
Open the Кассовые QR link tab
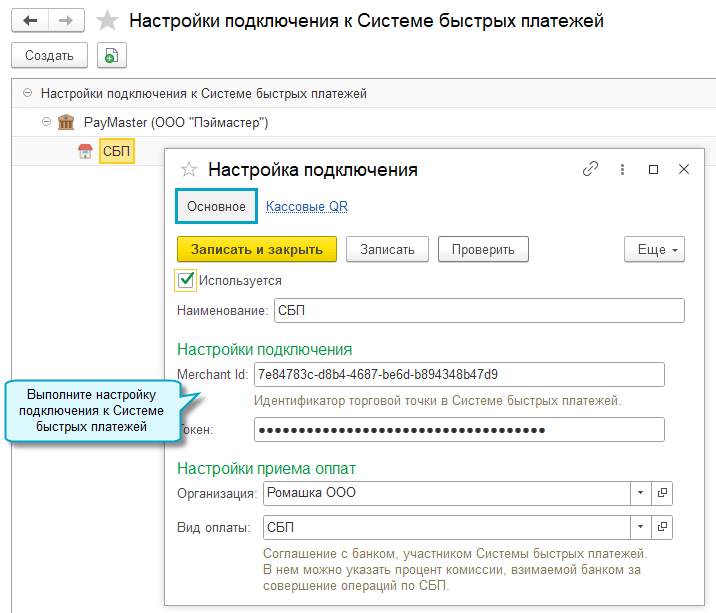[x=307, y=206]
